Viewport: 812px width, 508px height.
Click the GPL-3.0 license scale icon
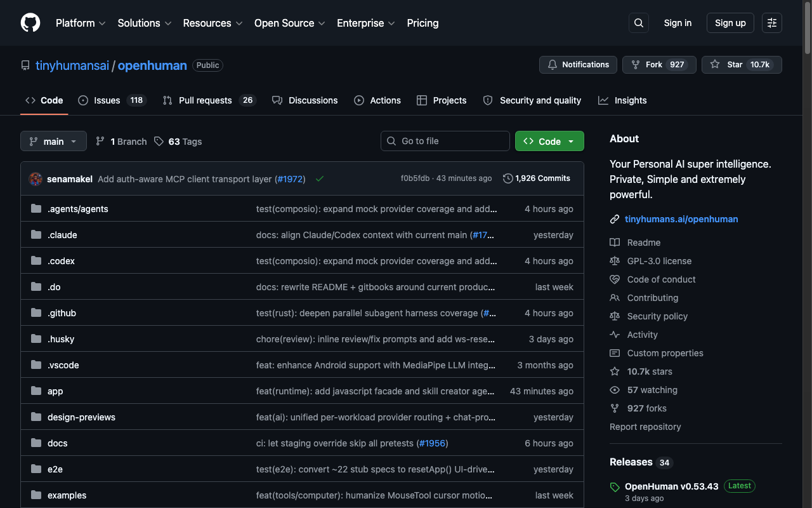tap(615, 261)
